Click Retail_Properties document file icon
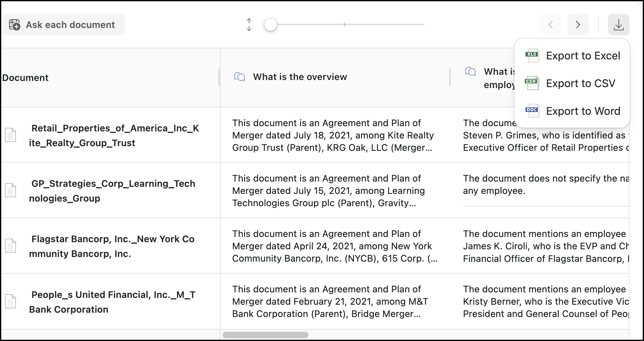Viewport: 644px width, 341px height. pos(10,135)
